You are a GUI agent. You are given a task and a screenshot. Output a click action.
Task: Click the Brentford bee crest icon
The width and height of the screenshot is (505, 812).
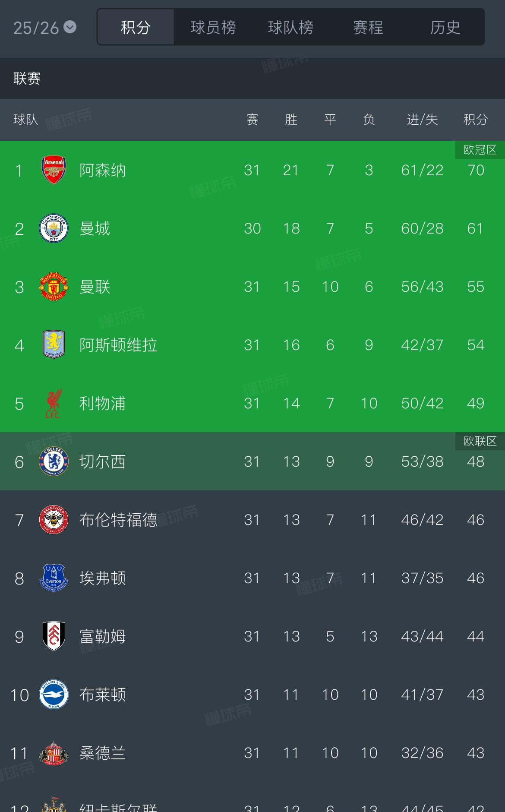point(54,520)
